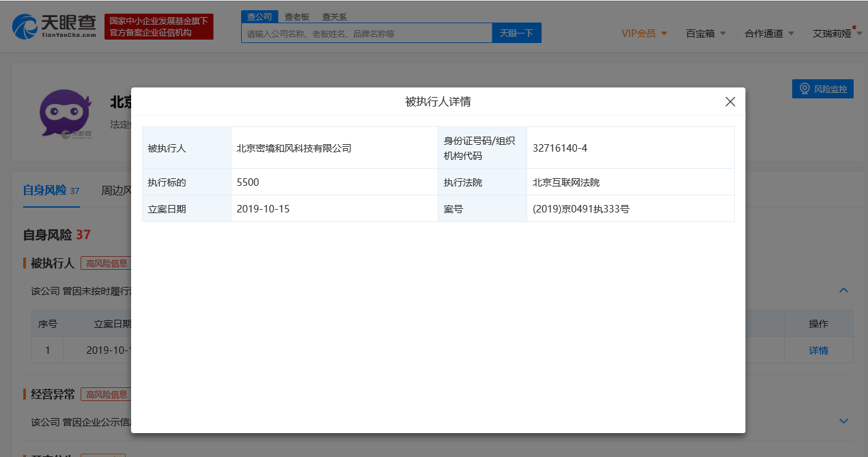Viewport: 868px width, 457px height.
Task: Select the 查公司 search tab
Action: tap(260, 17)
